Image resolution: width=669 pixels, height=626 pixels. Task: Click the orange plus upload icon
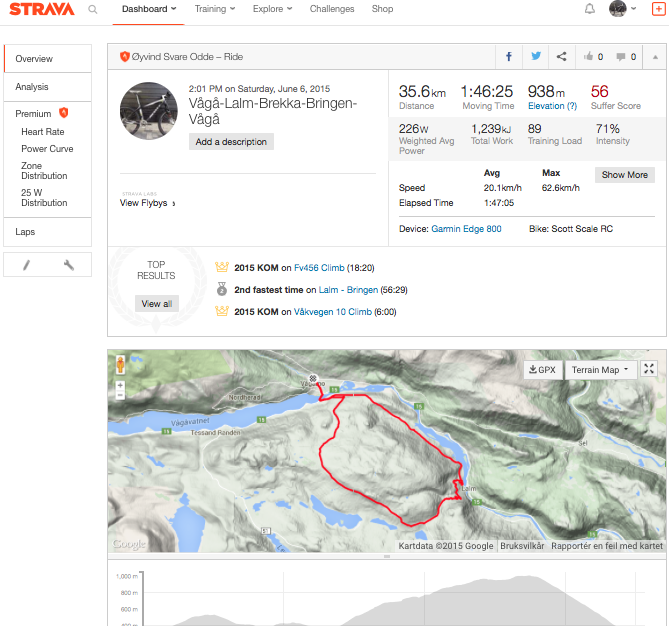pos(658,9)
